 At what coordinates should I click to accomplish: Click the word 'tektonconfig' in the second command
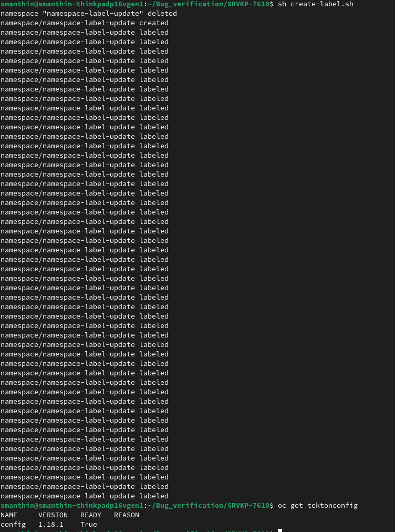click(x=332, y=506)
